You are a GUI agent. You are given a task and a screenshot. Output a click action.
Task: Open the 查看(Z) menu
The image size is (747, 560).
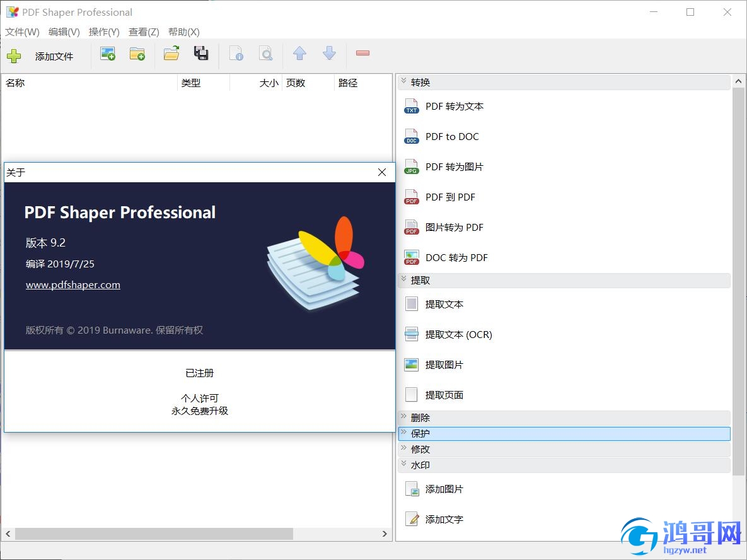click(x=144, y=32)
